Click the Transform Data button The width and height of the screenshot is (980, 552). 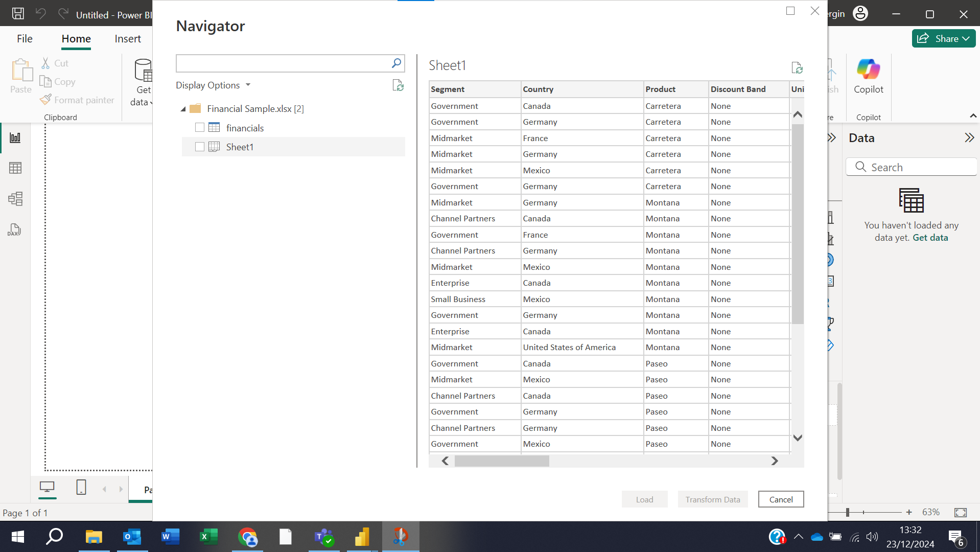click(713, 499)
